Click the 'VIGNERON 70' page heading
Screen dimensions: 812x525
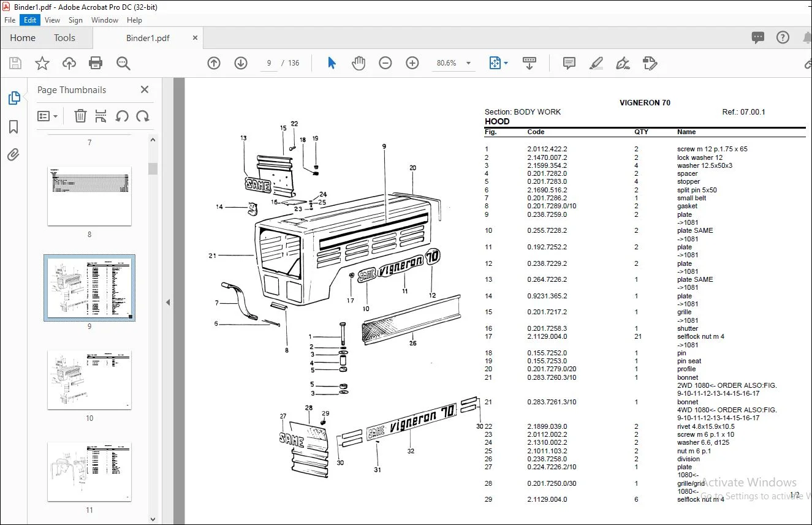(x=645, y=103)
